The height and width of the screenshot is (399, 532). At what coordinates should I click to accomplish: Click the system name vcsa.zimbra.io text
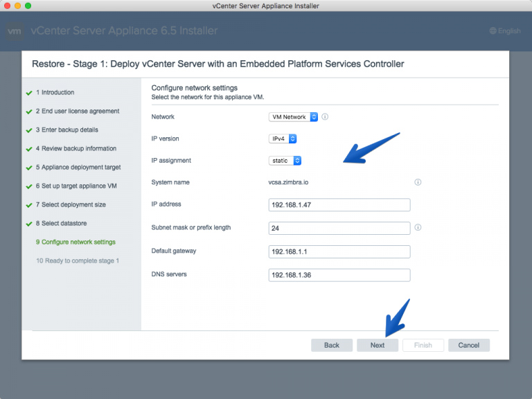point(288,182)
